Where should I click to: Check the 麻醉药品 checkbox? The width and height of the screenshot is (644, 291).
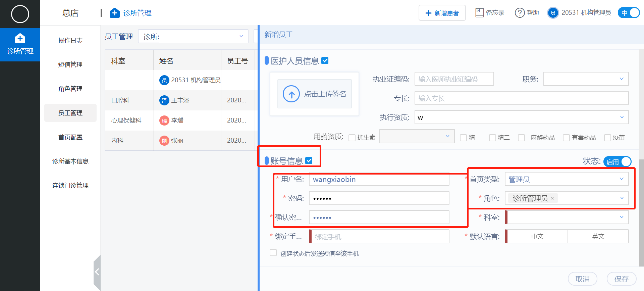click(x=521, y=138)
